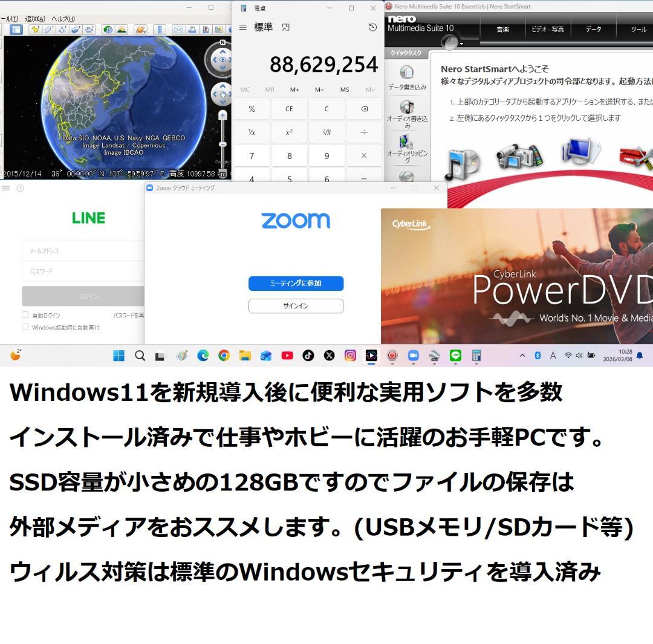Viewport: 653px width, 644px height.
Task: Open Instagram icon on taskbar
Action: 350,356
